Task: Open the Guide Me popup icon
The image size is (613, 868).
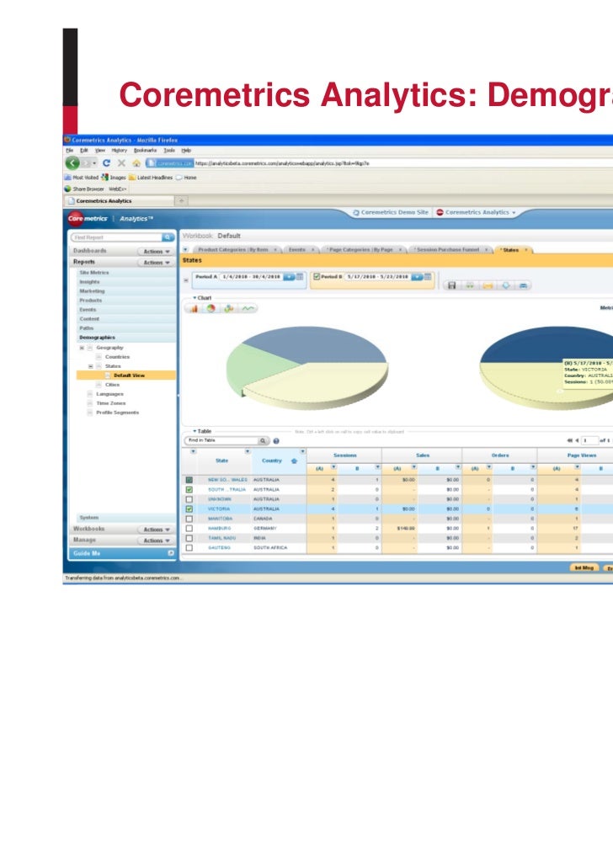Action: [171, 553]
